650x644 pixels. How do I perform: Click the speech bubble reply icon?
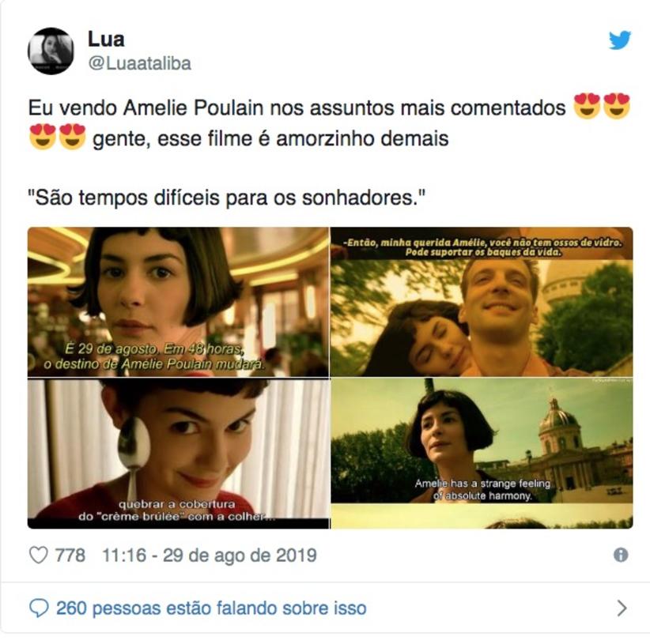click(x=39, y=608)
